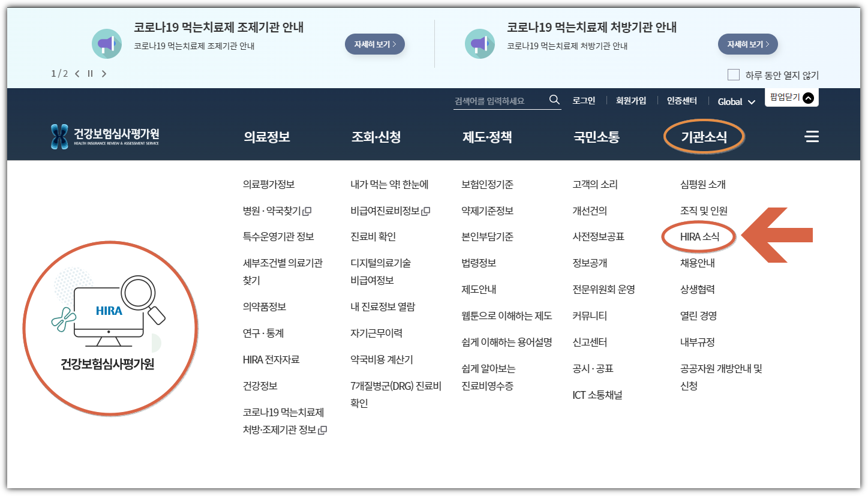The width and height of the screenshot is (868, 496).
Task: Open the 국민소통 main menu
Action: coord(596,137)
